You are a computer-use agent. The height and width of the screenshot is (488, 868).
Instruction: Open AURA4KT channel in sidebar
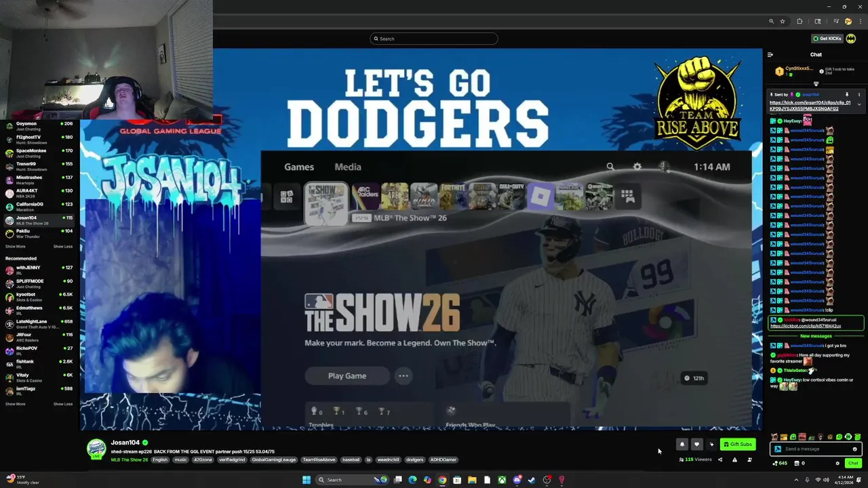39,193
